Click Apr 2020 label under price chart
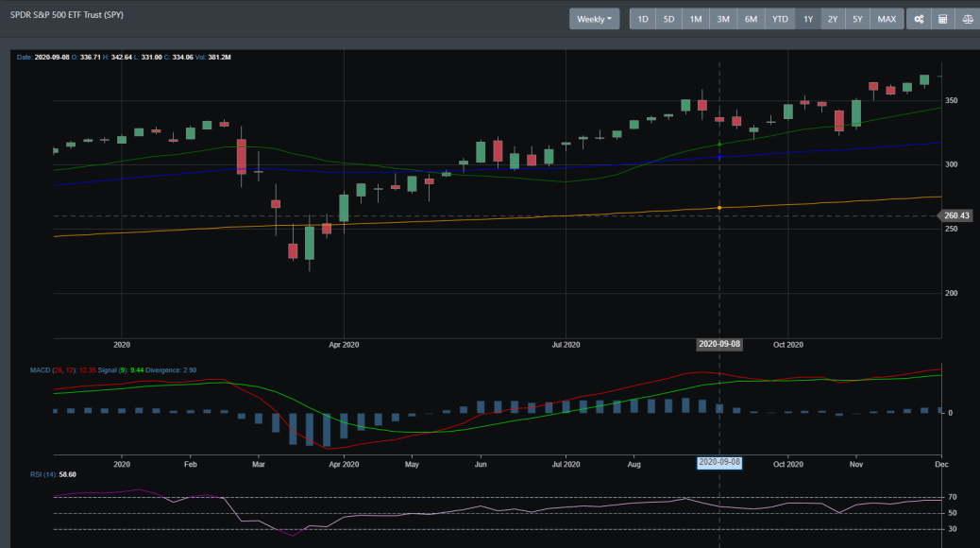The image size is (980, 548). coord(344,345)
